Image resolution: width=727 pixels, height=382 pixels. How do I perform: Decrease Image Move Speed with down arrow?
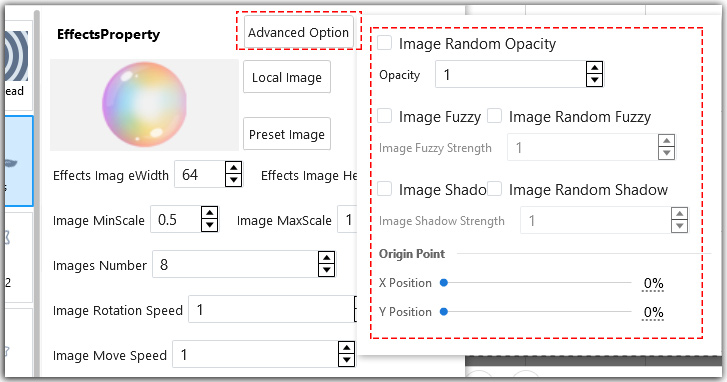coord(346,360)
